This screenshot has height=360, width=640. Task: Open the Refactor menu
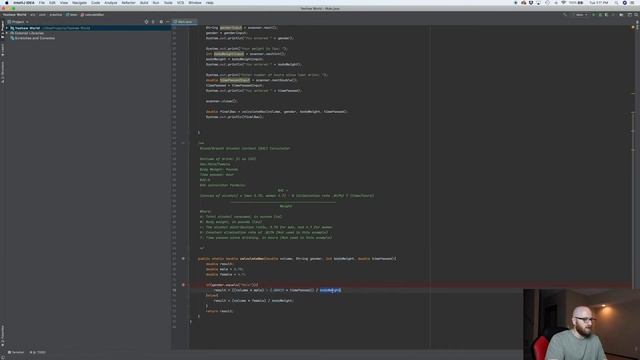128,2
